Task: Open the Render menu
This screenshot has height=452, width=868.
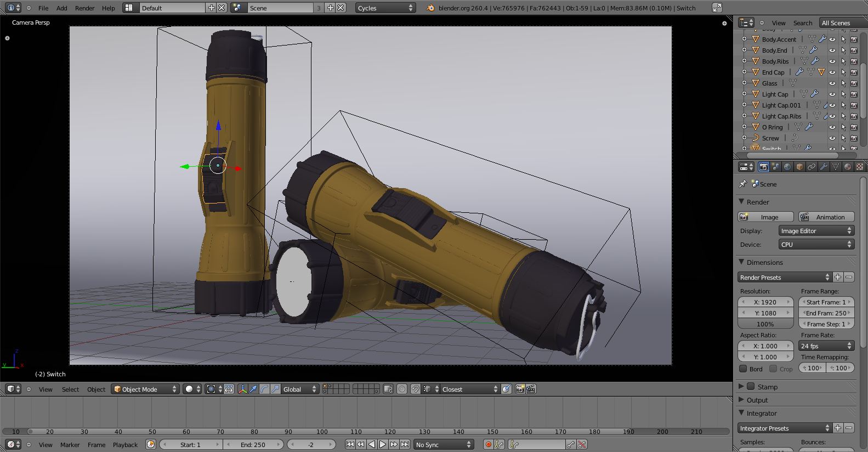Action: click(84, 8)
